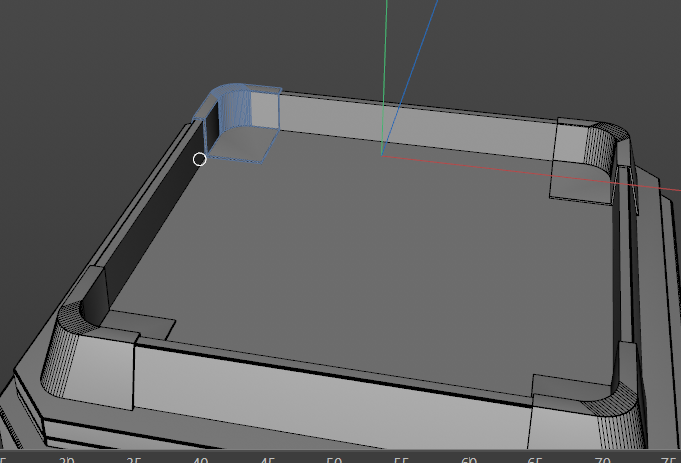Set the playhead to frame 55
Viewport: 681px width, 463px height.
click(402, 459)
